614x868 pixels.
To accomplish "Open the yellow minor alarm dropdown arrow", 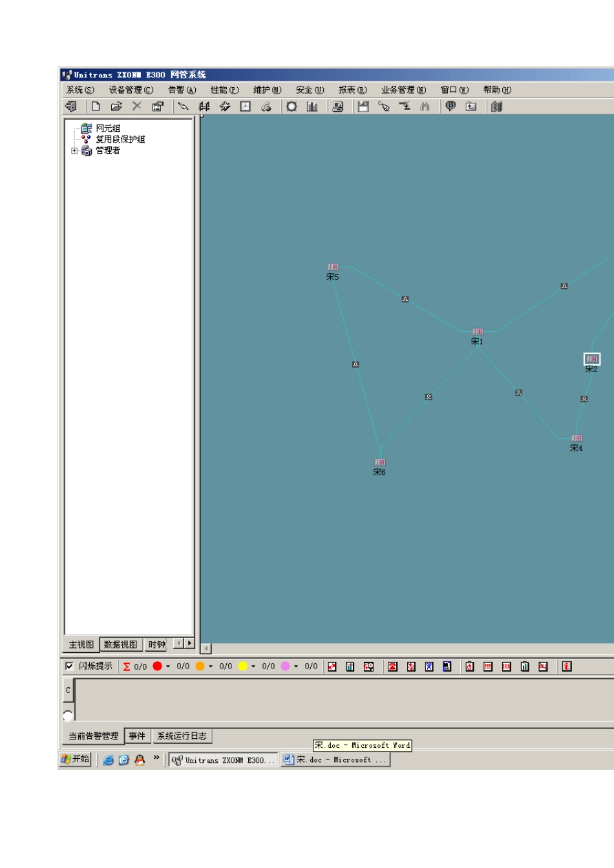I will (x=253, y=666).
